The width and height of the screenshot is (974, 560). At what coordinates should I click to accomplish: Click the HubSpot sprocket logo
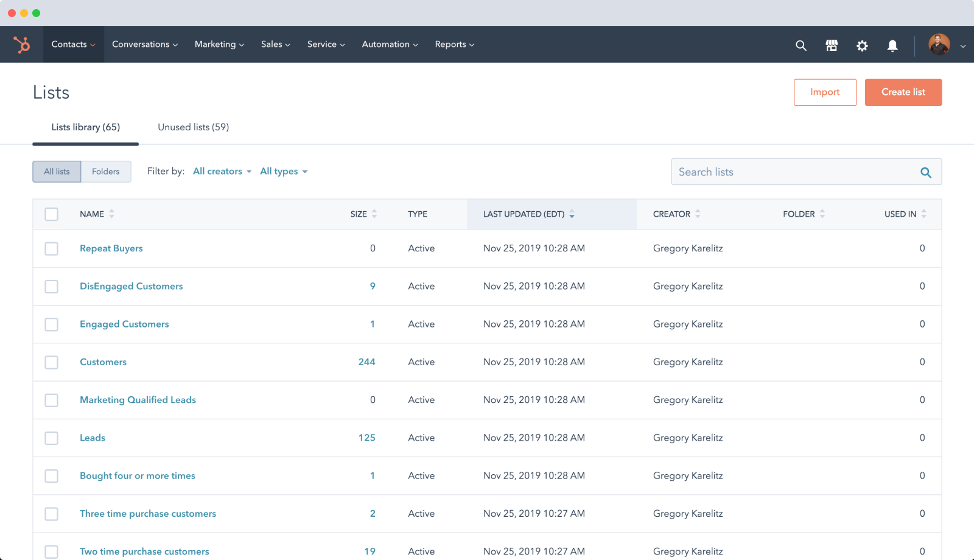coord(22,44)
